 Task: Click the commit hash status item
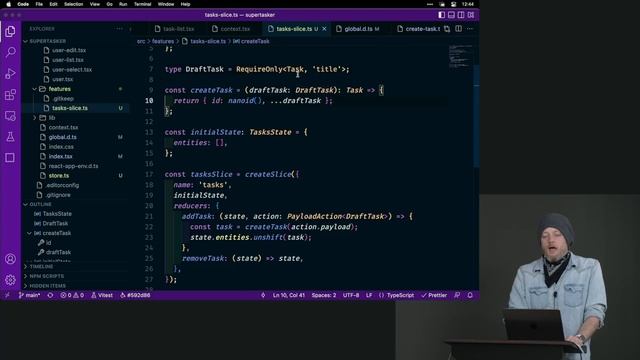click(135, 295)
